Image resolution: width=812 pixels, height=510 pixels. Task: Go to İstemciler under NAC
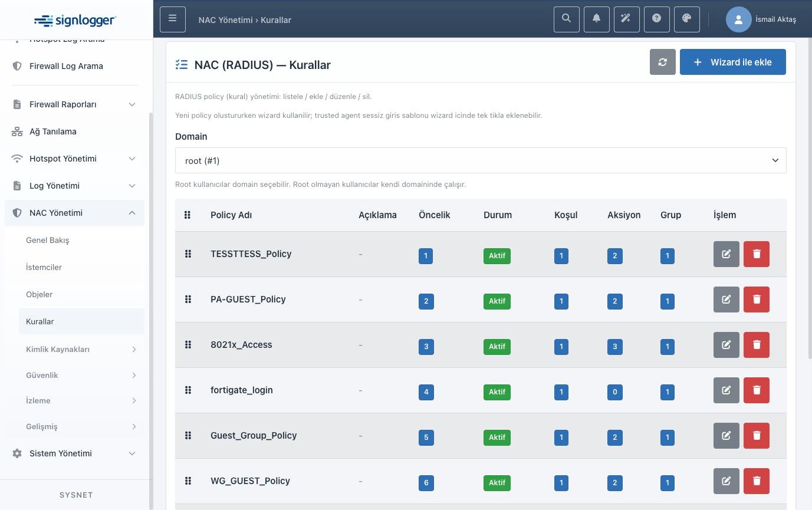point(81,267)
